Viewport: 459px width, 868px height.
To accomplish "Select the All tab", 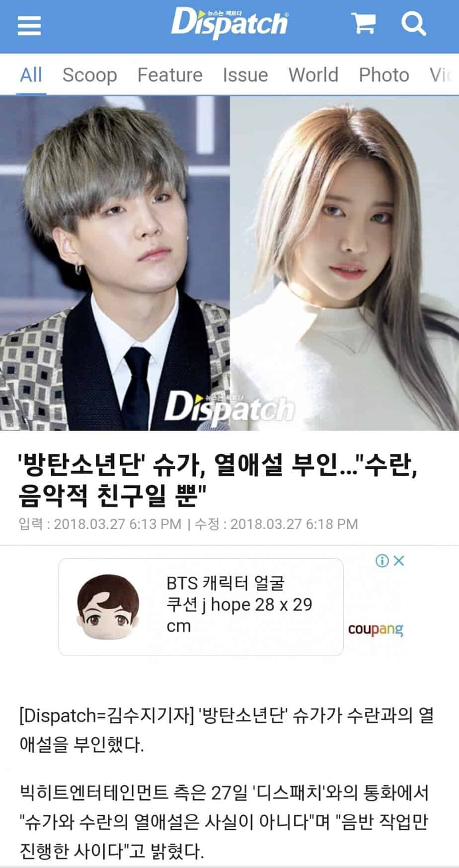I will tap(31, 75).
